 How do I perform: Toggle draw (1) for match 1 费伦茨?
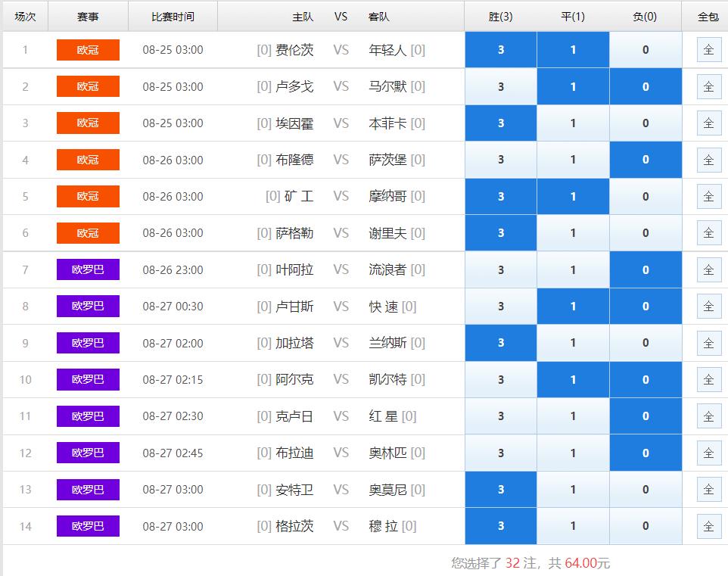click(x=573, y=50)
